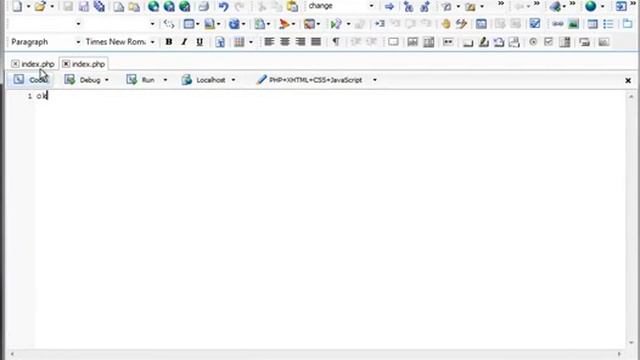640x360 pixels.
Task: Click the hand icon in second toolbar row
Action: 446,24
